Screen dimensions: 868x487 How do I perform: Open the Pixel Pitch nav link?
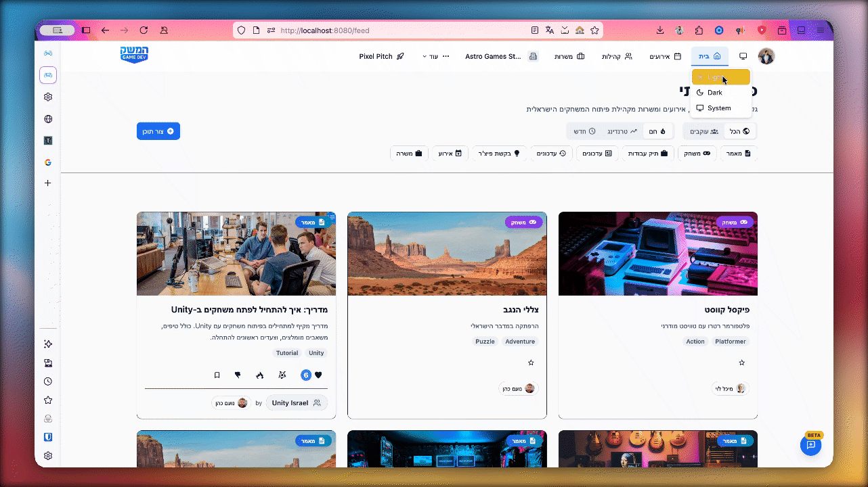382,56
